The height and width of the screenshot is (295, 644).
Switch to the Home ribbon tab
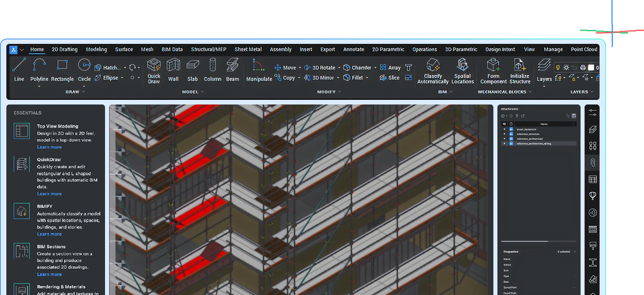37,49
